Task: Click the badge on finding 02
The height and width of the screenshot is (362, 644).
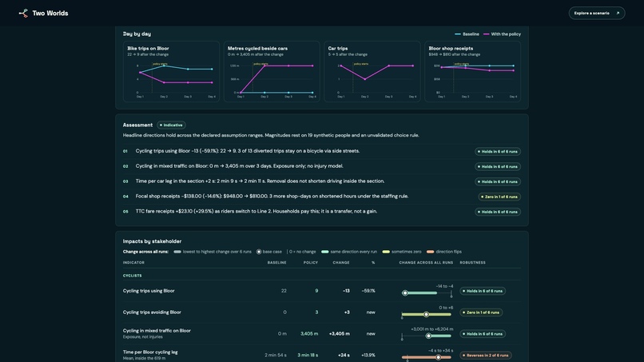Action: click(498, 166)
